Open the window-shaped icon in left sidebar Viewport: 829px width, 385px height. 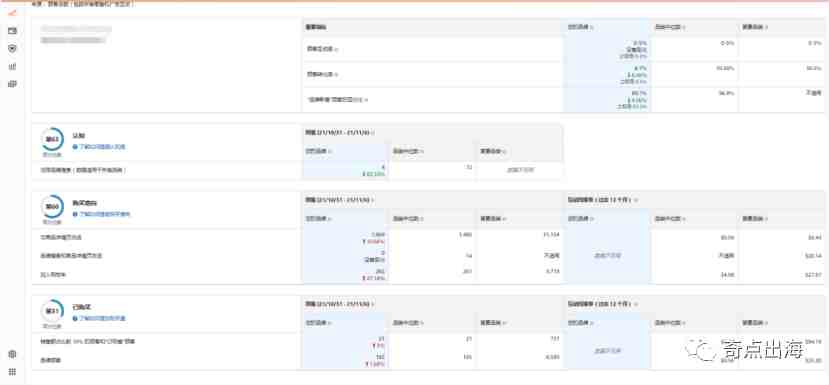click(x=12, y=31)
